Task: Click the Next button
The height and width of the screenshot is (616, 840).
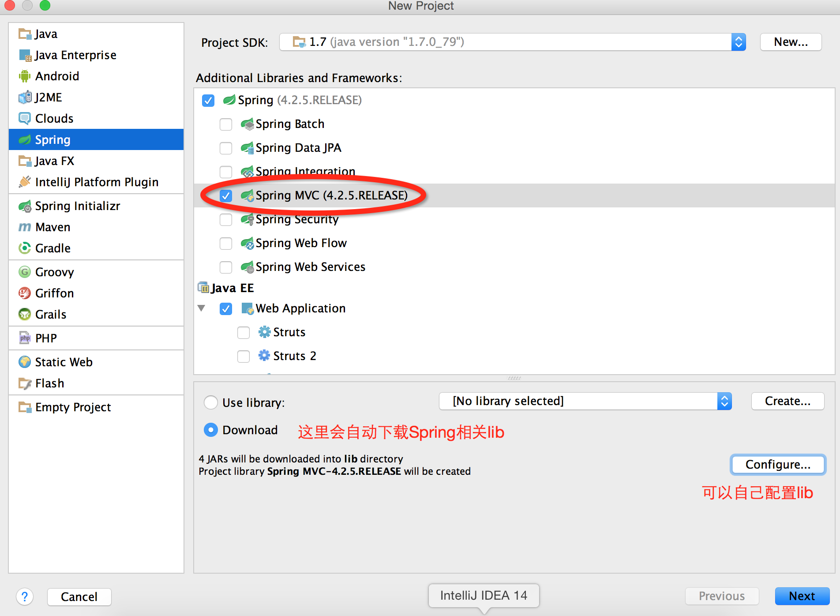Action: 802,596
